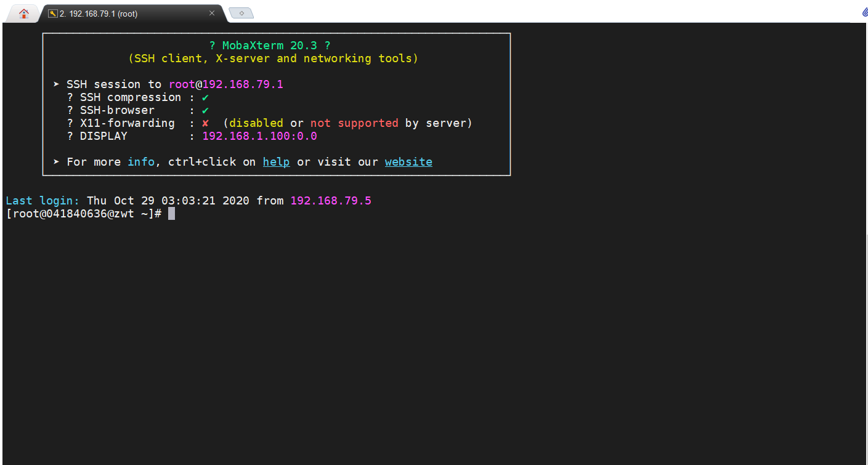Click the 'disabled' yellow text

click(256, 123)
